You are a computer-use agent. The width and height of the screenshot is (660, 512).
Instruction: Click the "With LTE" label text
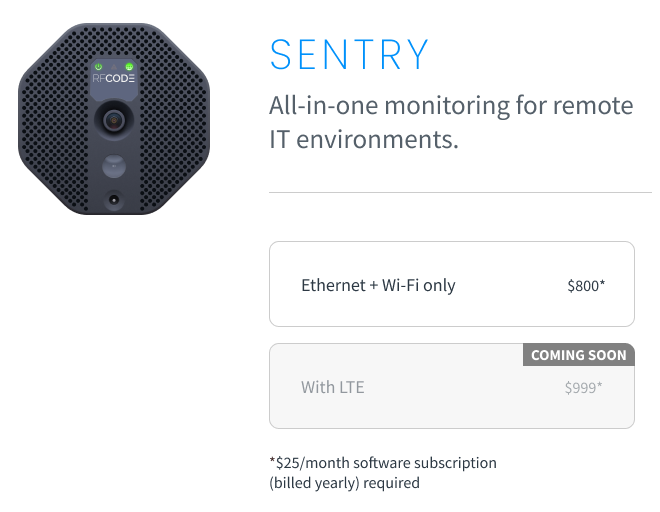(x=333, y=387)
